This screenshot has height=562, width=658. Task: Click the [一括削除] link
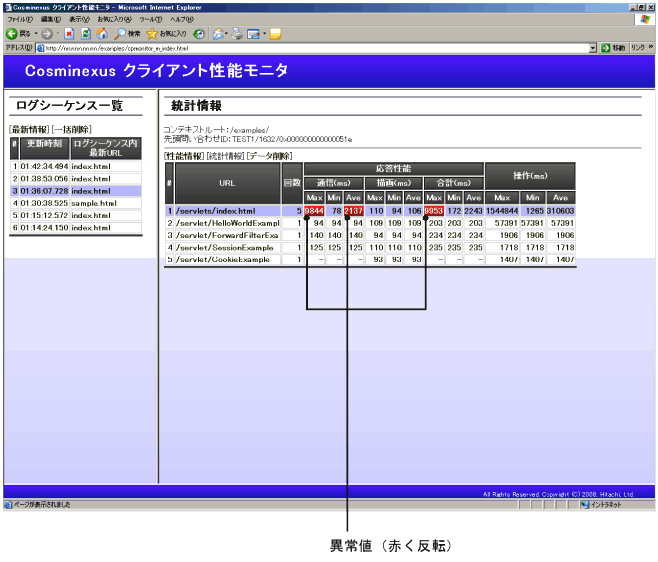pyautogui.click(x=72, y=129)
